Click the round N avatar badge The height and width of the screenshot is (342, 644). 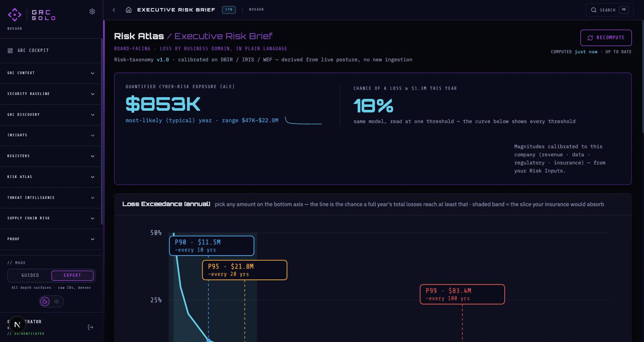click(x=17, y=325)
